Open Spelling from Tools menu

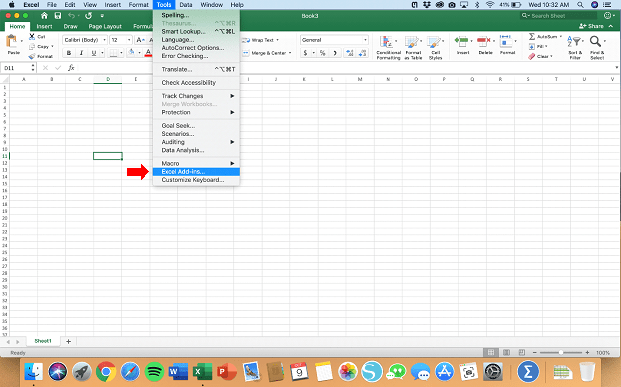click(x=196, y=15)
